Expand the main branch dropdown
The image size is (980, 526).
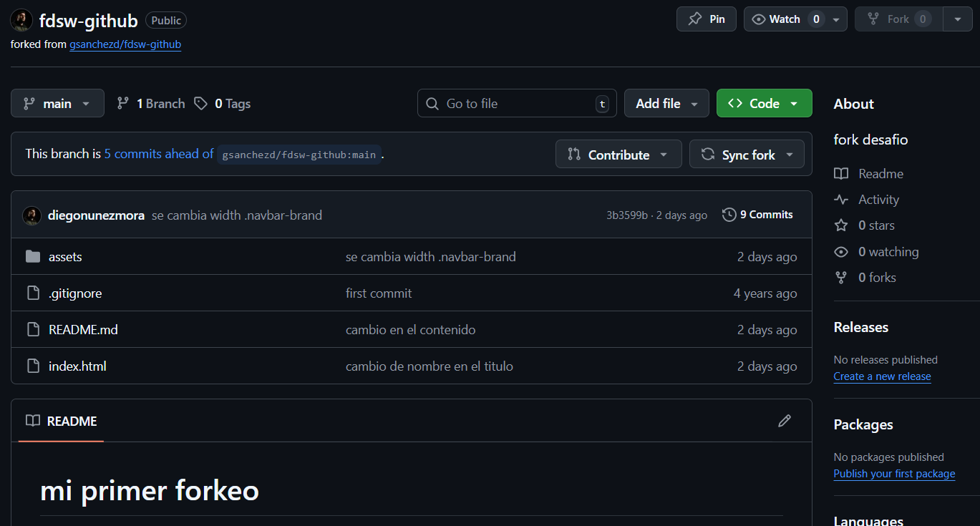tap(57, 104)
